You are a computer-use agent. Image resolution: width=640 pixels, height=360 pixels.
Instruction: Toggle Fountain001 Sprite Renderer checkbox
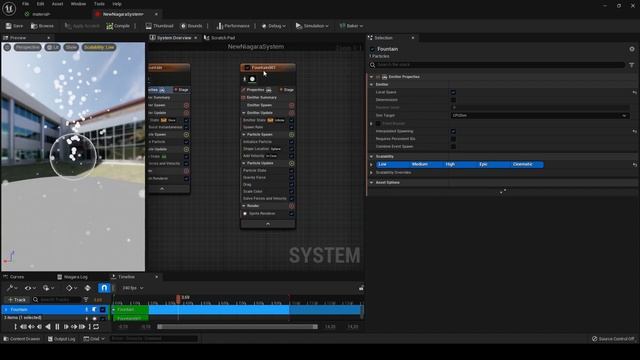(291, 214)
